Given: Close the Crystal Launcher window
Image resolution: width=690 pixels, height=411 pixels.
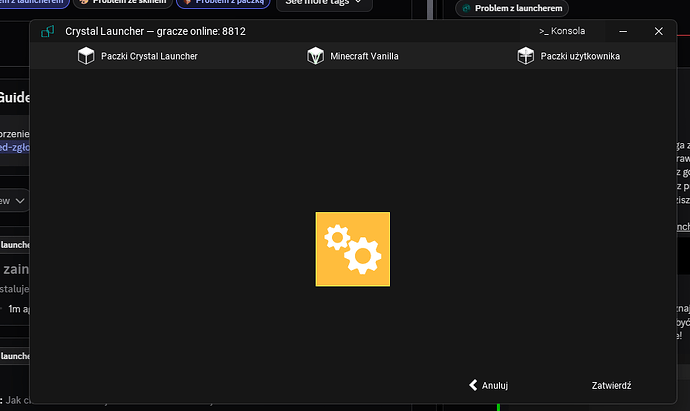Looking at the screenshot, I should 658,31.
